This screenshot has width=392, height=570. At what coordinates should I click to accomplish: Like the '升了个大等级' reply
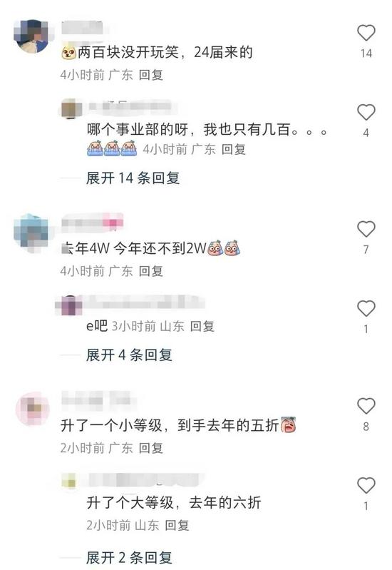pyautogui.click(x=366, y=485)
